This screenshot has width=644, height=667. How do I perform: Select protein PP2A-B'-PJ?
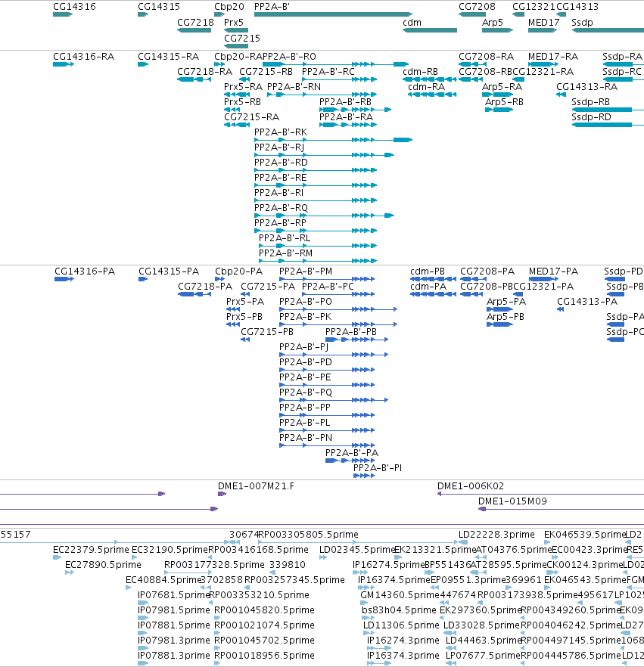(334, 355)
